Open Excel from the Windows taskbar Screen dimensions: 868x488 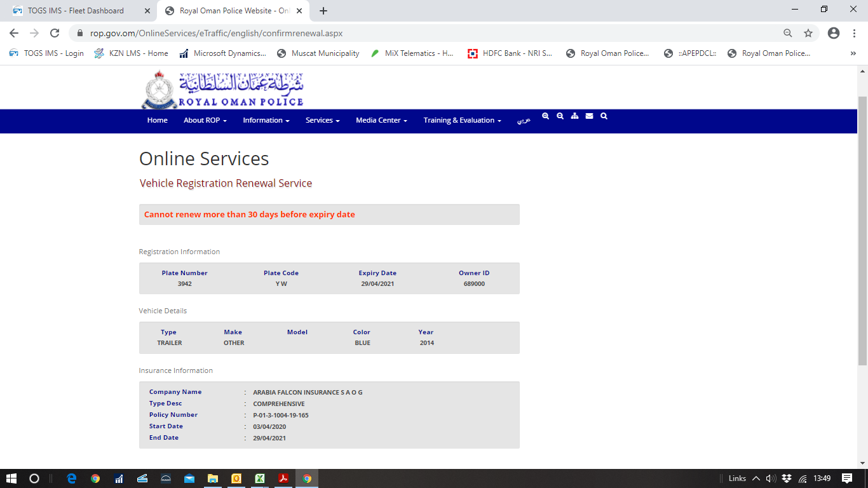260,478
